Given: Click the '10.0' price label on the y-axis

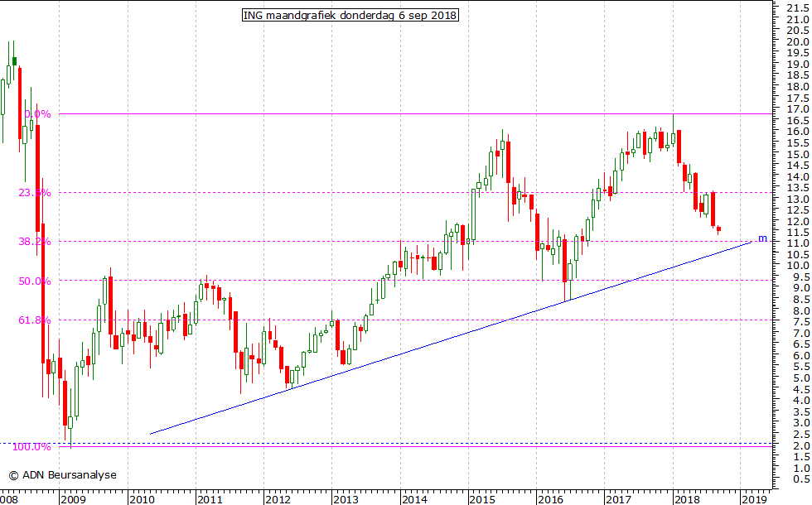Looking at the screenshot, I should [797, 266].
